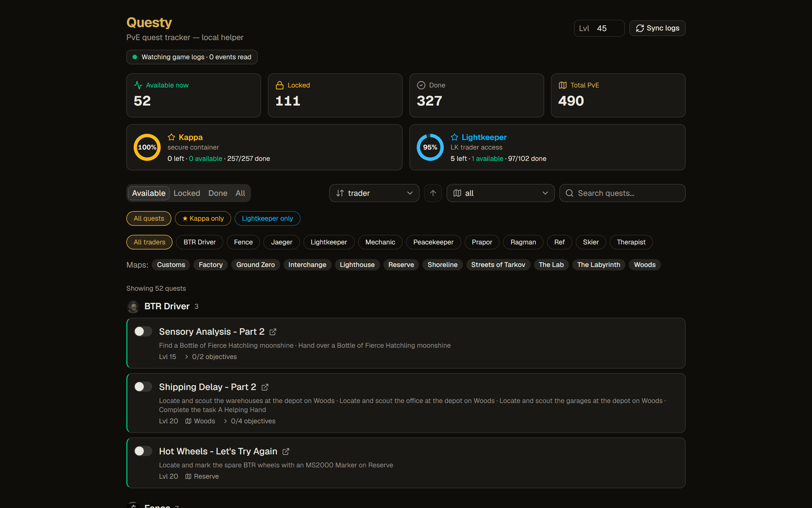The image size is (812, 508).
Task: Filter by the Streets of Tarkov map chip
Action: [498, 265]
